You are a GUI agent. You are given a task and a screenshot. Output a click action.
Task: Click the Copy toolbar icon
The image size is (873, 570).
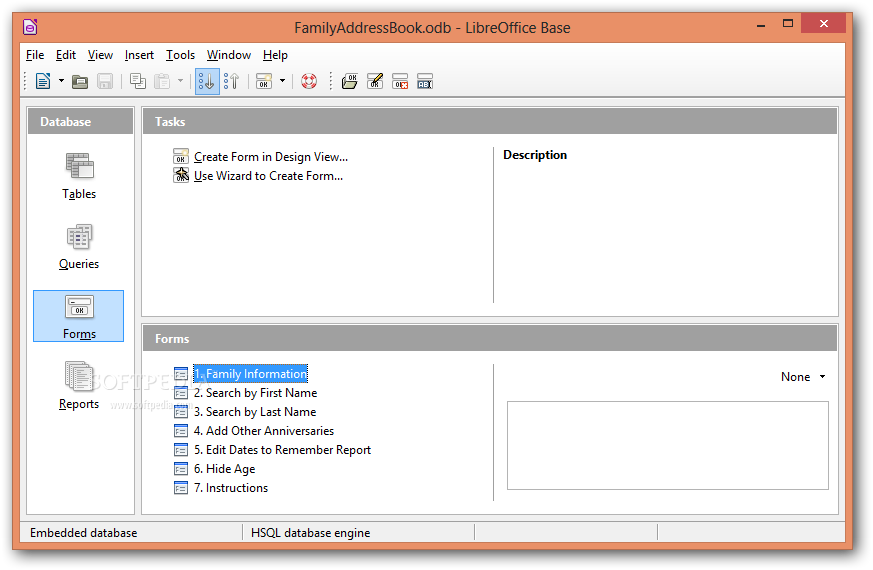(138, 82)
